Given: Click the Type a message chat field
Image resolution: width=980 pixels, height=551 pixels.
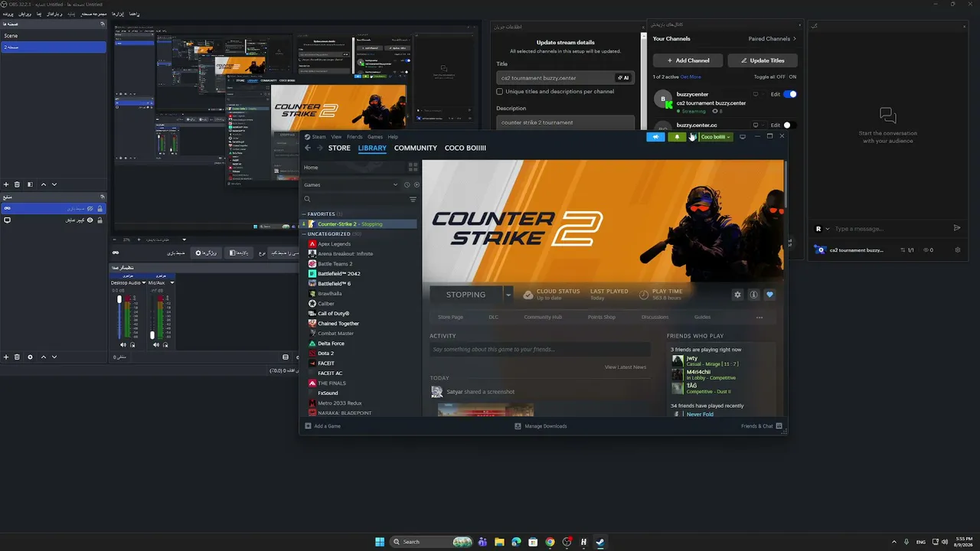Looking at the screenshot, I should pyautogui.click(x=890, y=229).
